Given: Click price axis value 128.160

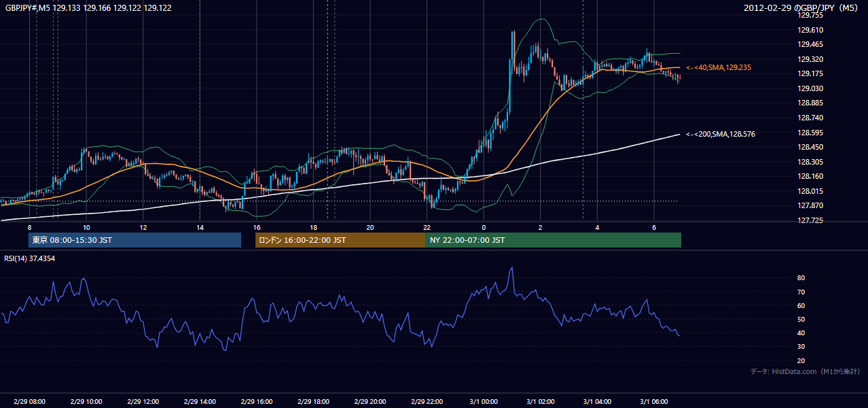Looking at the screenshot, I should pyautogui.click(x=811, y=177).
